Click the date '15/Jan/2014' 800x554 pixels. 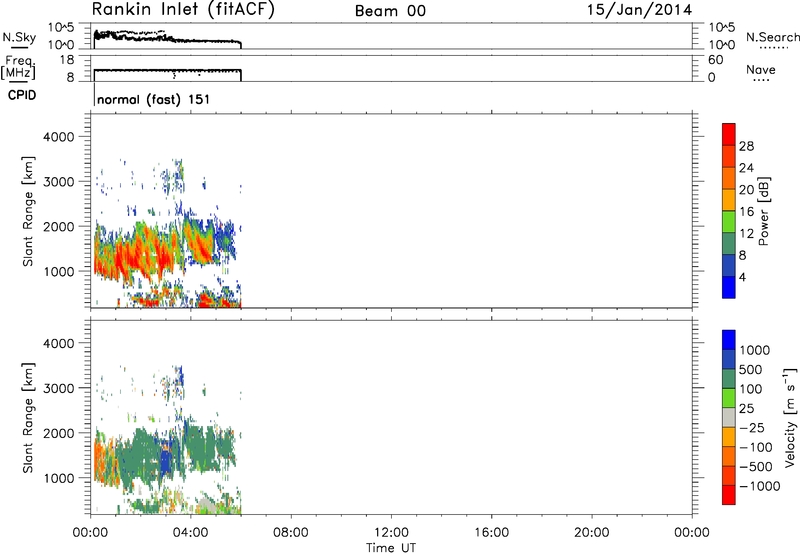[639, 10]
